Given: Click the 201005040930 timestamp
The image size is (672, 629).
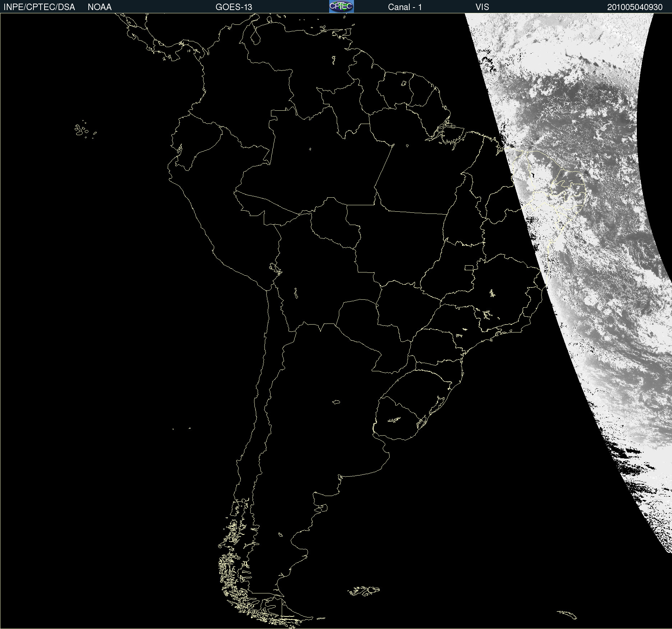Looking at the screenshot, I should pos(635,7).
